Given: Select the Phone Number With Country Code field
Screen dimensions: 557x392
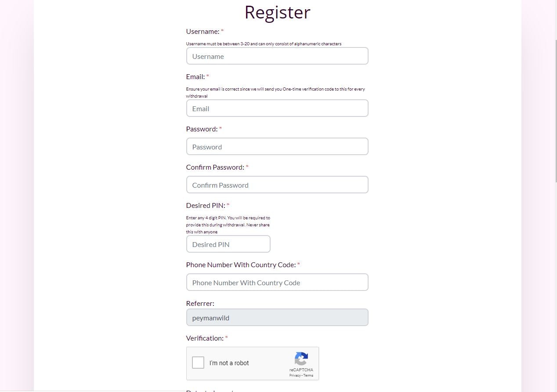Looking at the screenshot, I should (277, 282).
